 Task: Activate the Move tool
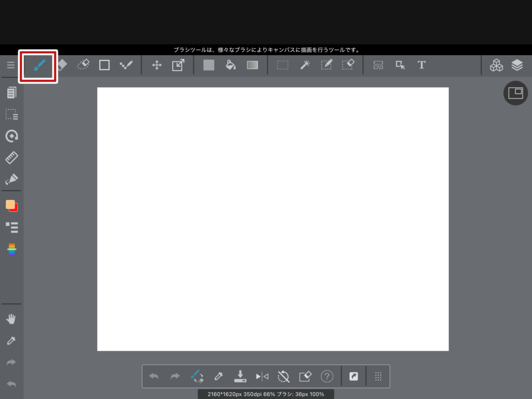point(156,65)
